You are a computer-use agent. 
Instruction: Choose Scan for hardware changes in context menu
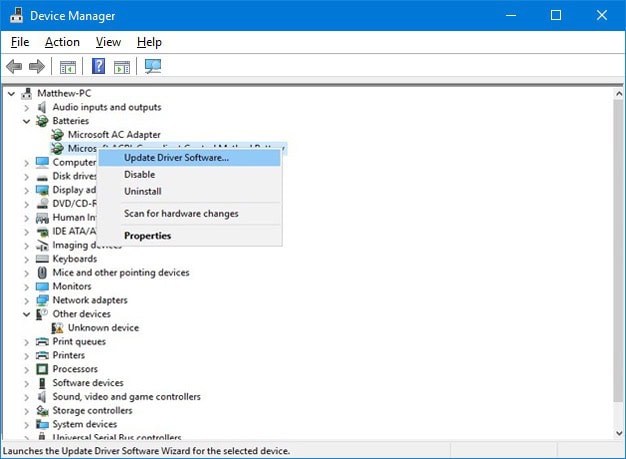point(189,214)
